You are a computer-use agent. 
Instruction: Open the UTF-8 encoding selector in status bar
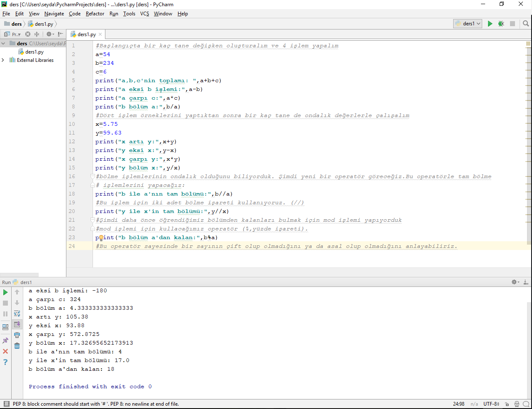pyautogui.click(x=491, y=404)
